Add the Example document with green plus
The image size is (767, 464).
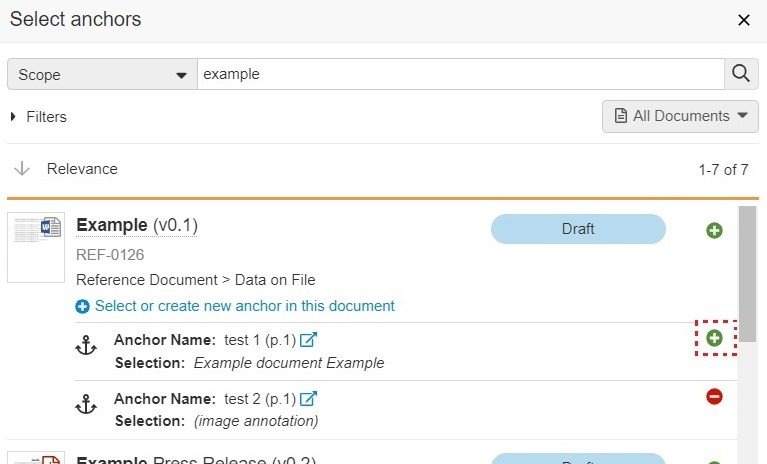tap(714, 231)
